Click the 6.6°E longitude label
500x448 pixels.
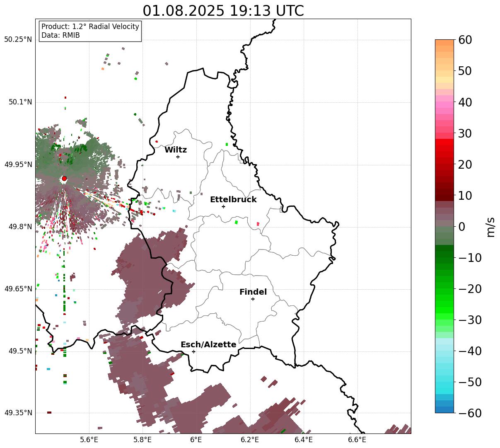(357, 440)
